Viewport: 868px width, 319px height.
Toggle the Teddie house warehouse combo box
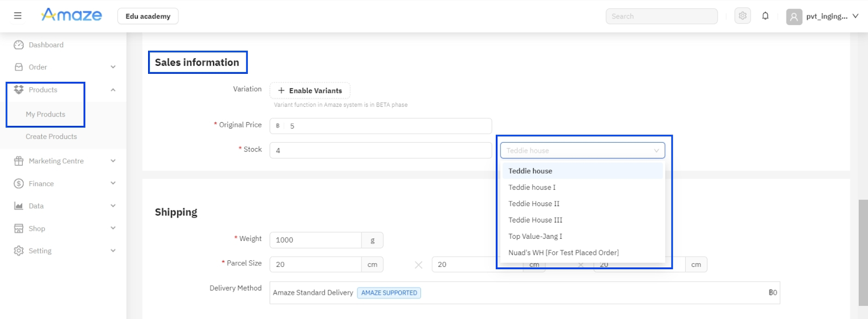583,150
